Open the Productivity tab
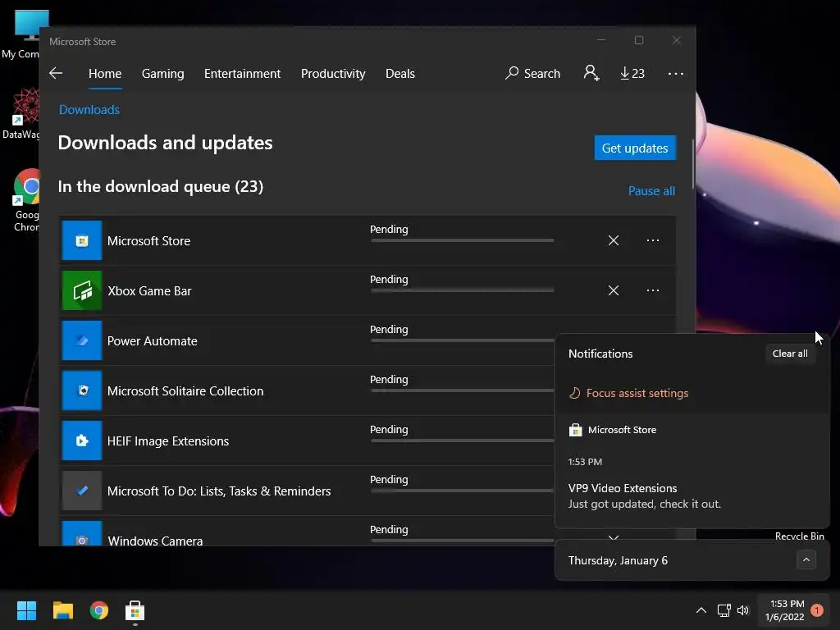The height and width of the screenshot is (630, 840). pyautogui.click(x=333, y=73)
